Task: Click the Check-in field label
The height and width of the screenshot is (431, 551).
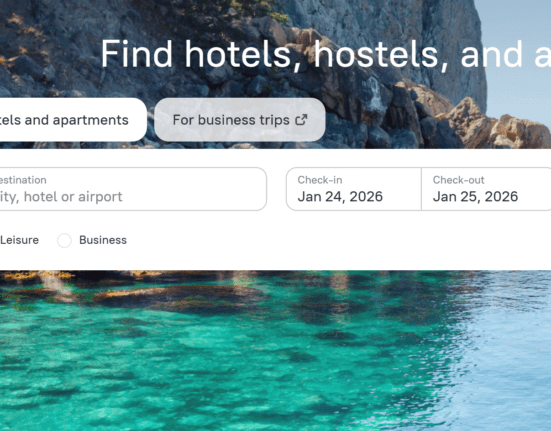Action: click(320, 180)
